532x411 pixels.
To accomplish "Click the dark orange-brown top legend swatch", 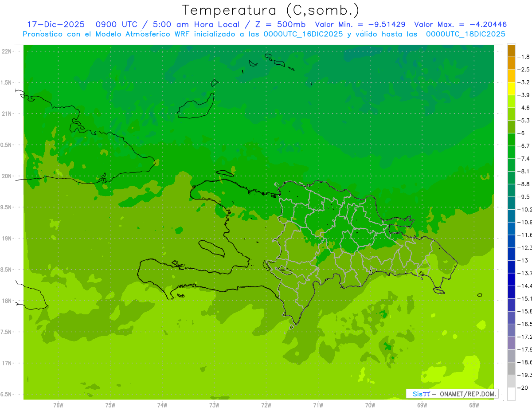I will [x=511, y=51].
